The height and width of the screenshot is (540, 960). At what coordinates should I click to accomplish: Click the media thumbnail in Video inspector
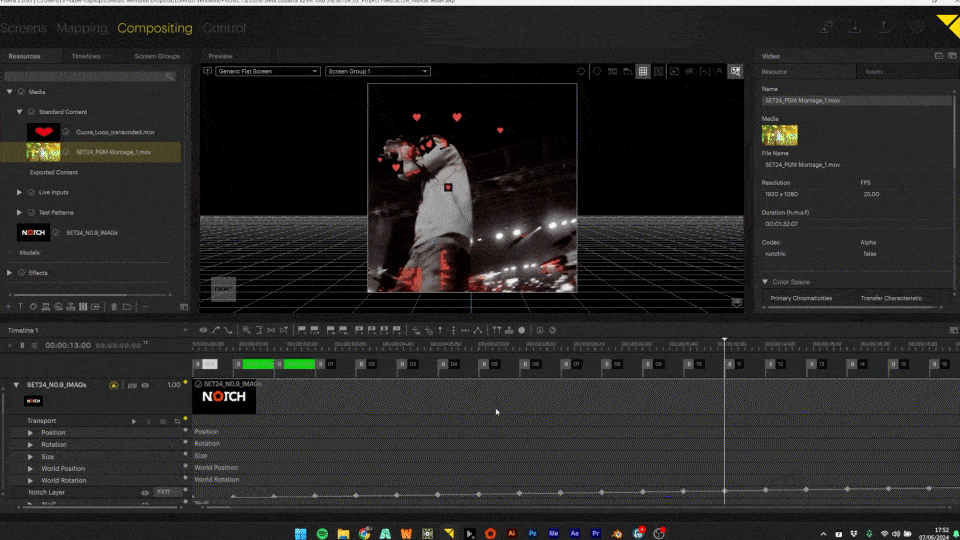click(779, 135)
